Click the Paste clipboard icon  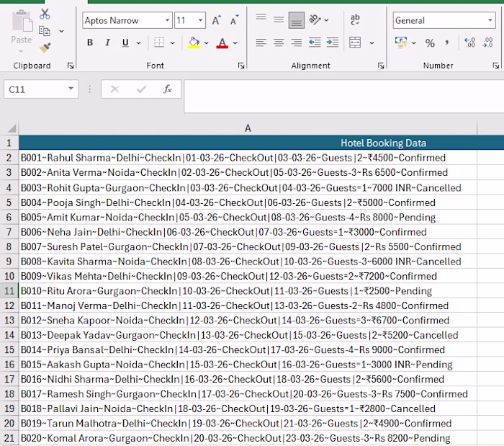point(22,21)
